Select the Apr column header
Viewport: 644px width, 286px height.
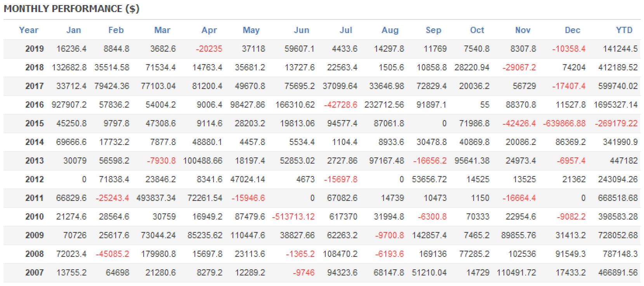209,30
